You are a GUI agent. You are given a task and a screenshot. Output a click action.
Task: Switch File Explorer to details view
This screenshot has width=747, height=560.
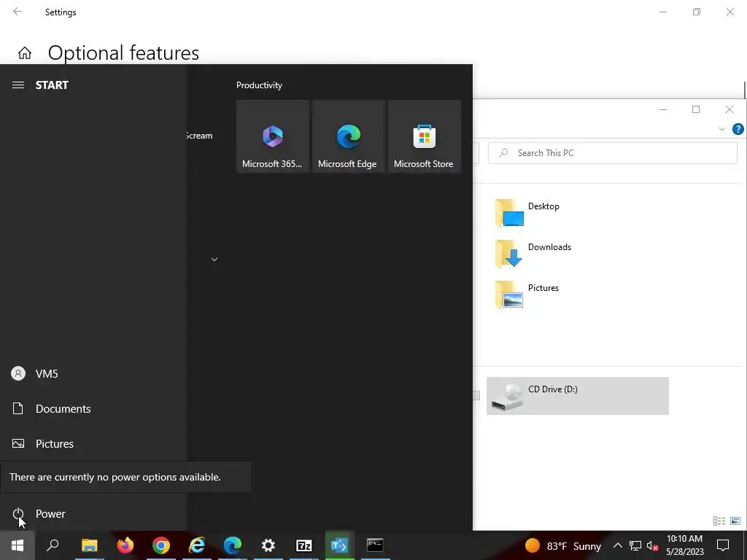[x=719, y=521]
